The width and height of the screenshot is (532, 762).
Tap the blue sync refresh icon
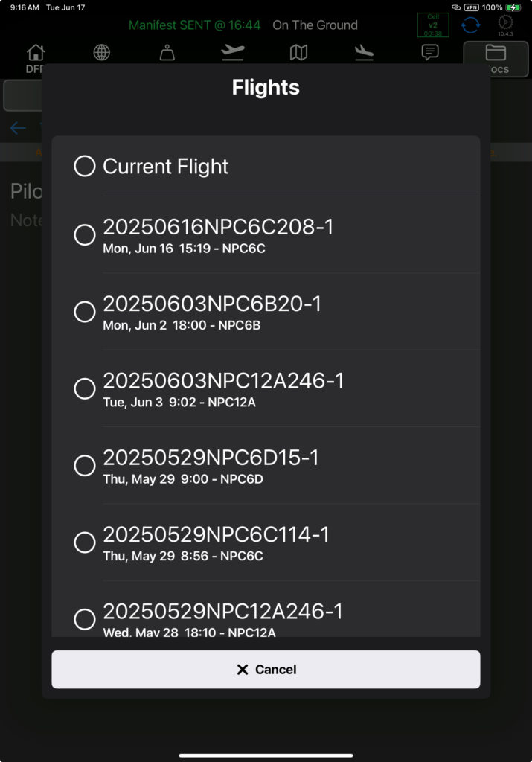point(470,25)
